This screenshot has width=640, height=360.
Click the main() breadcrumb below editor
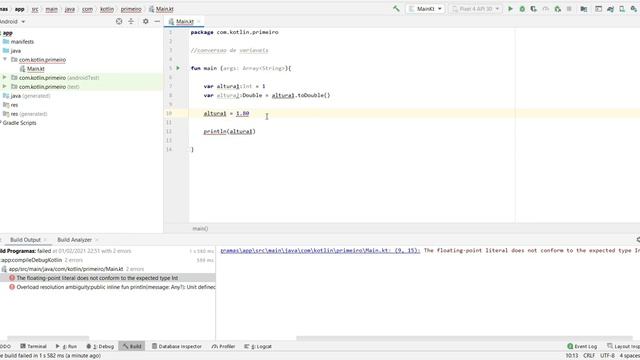pos(200,229)
